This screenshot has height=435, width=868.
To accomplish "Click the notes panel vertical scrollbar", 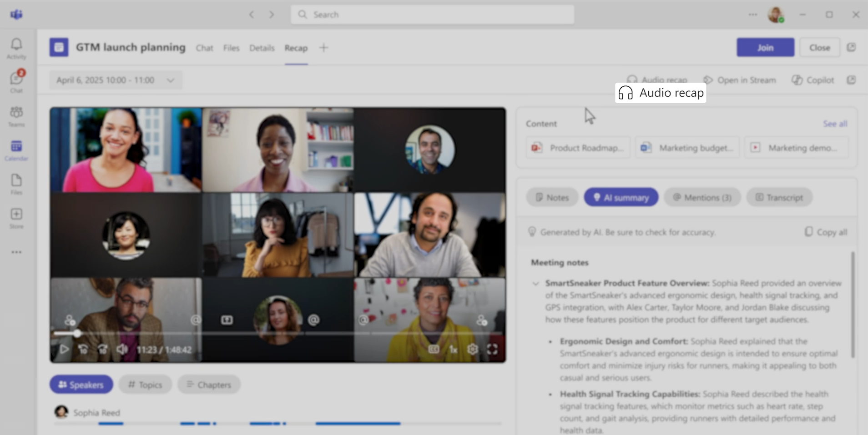I will pyautogui.click(x=852, y=305).
